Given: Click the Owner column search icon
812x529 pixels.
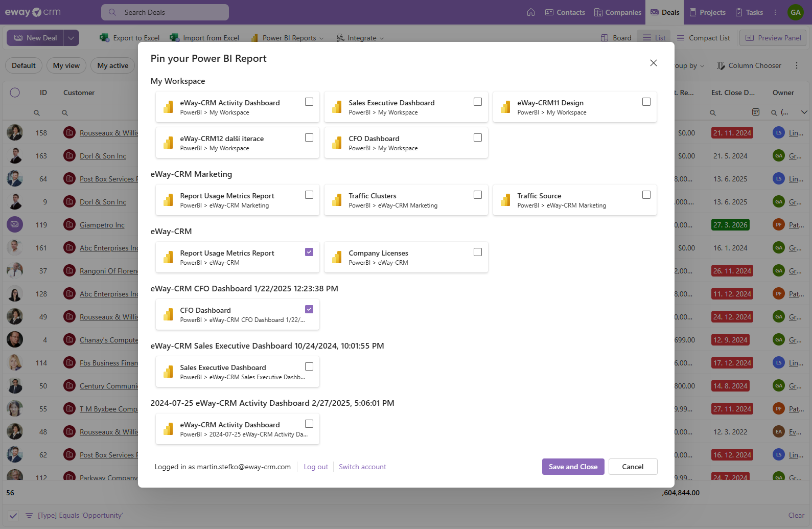Looking at the screenshot, I should (774, 113).
